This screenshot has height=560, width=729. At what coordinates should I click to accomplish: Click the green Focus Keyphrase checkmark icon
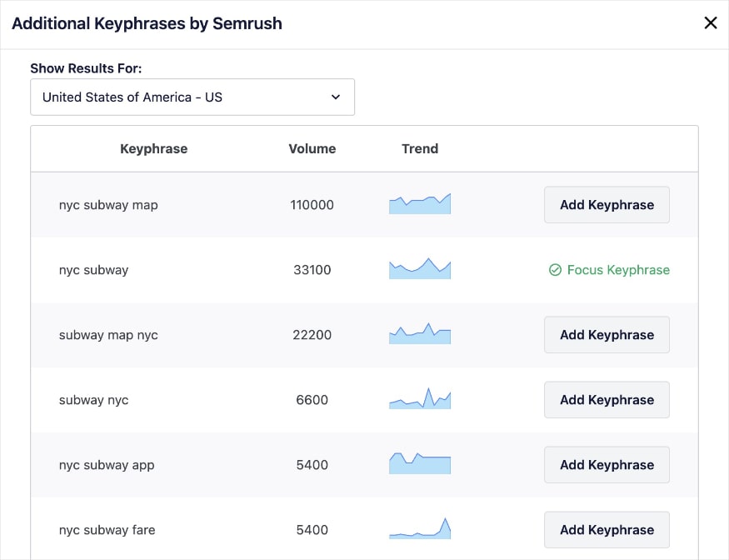click(x=555, y=270)
